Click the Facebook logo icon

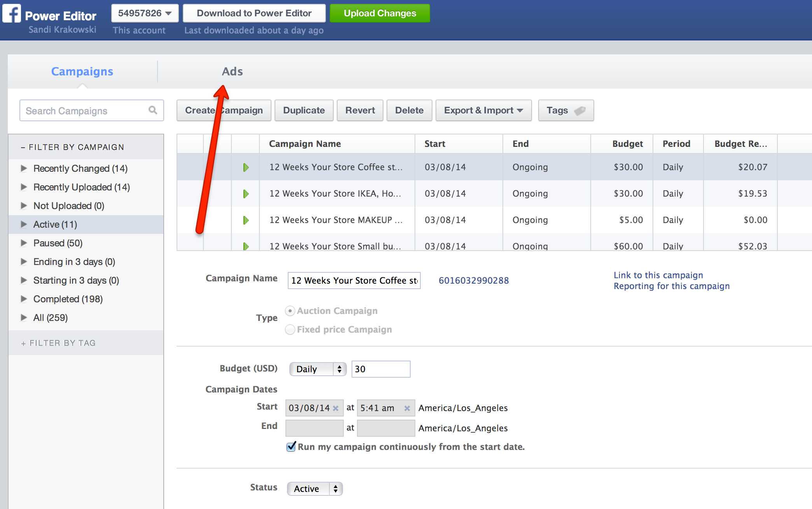pos(12,13)
